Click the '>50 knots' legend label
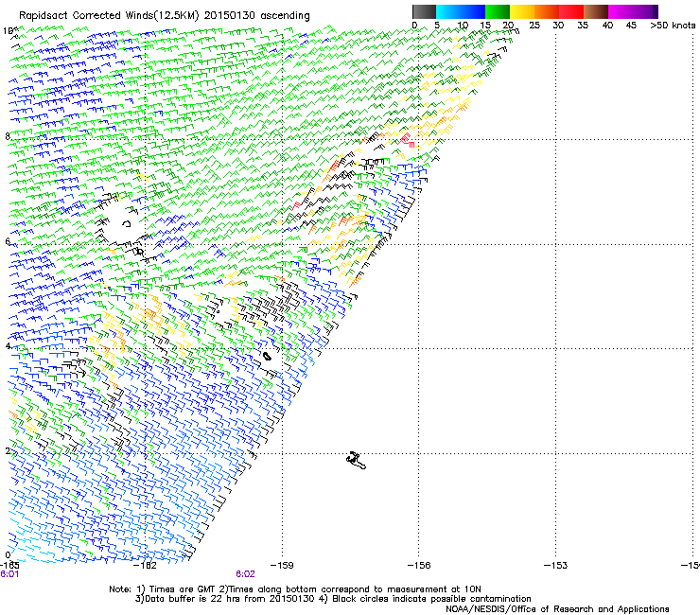Viewport: 700px width, 615px height. tap(673, 26)
